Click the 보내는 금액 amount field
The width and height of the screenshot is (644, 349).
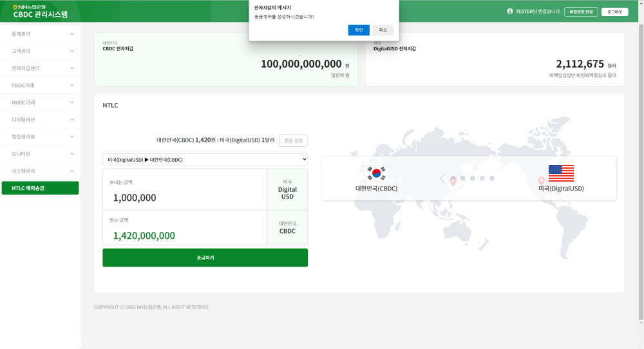(184, 197)
